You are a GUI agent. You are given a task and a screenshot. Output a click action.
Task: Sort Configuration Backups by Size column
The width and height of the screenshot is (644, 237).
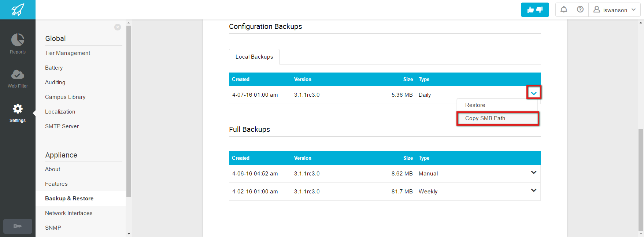point(408,79)
